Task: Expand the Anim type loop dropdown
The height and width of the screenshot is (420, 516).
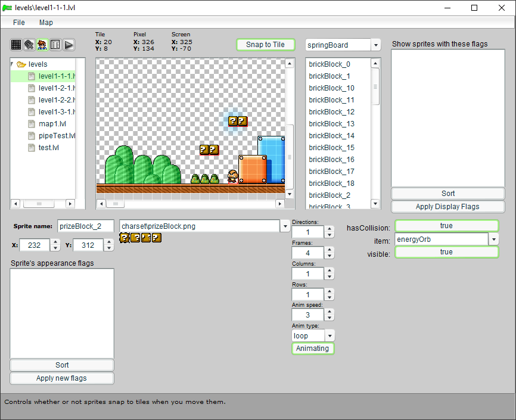Action: coord(330,336)
